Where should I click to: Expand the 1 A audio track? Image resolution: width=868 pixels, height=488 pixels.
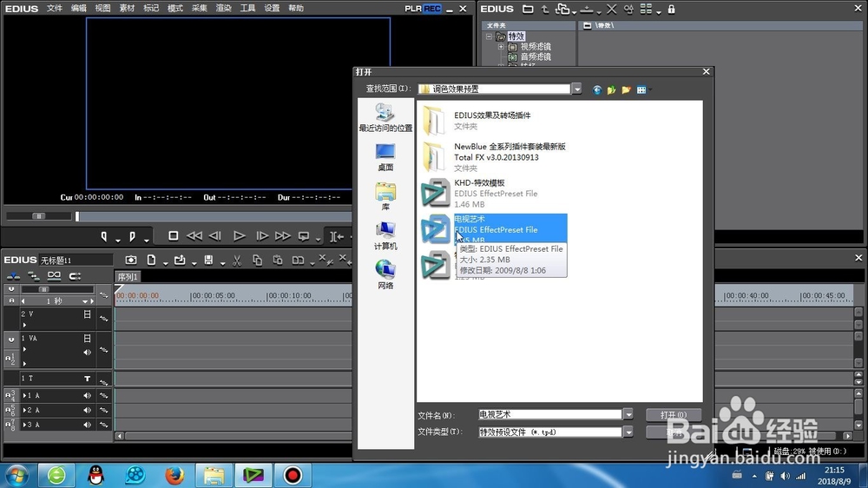point(24,395)
